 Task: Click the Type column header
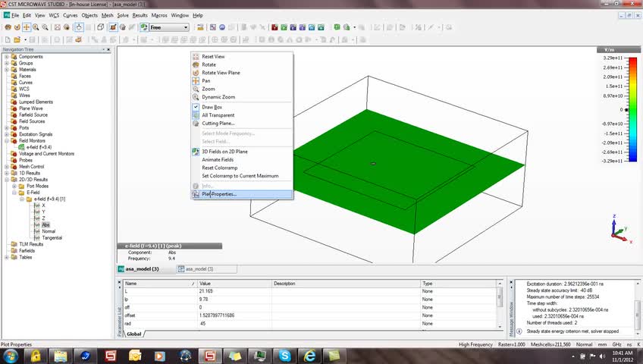pyautogui.click(x=459, y=284)
